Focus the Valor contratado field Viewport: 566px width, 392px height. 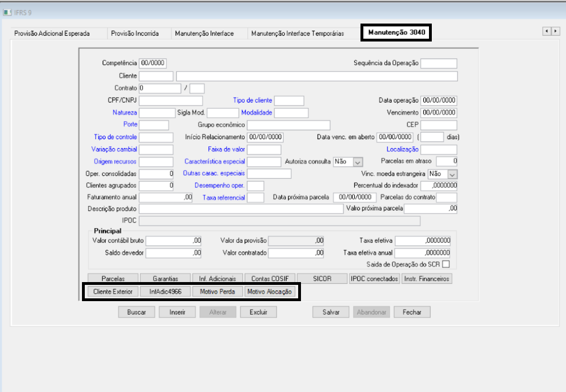point(296,253)
